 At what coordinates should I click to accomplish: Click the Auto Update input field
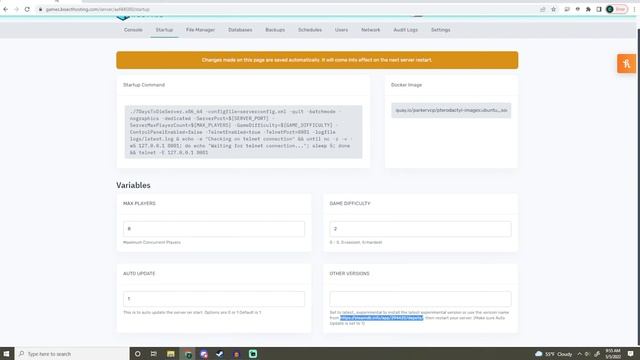[214, 299]
